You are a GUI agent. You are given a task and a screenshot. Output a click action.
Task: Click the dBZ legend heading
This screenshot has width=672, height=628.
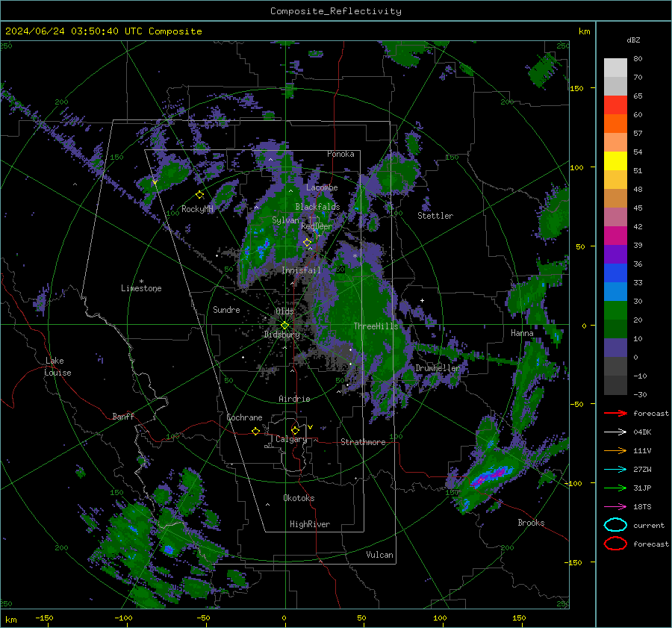pyautogui.click(x=633, y=40)
